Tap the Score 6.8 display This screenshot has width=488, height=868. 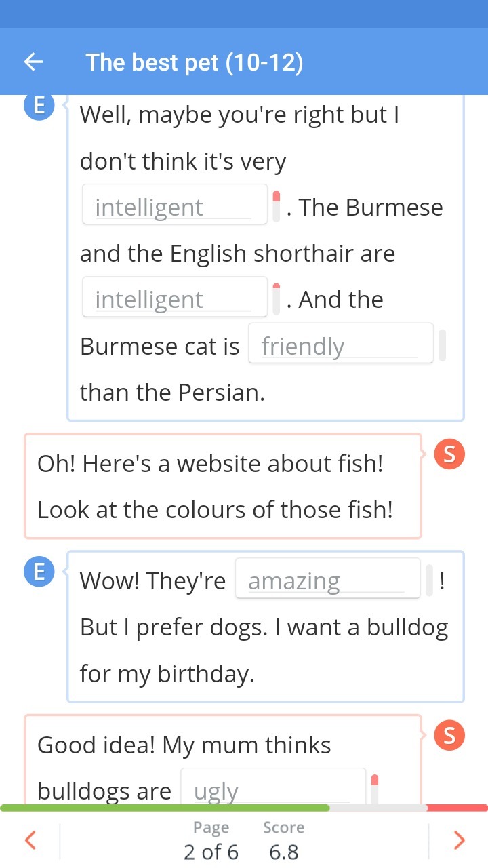[283, 840]
